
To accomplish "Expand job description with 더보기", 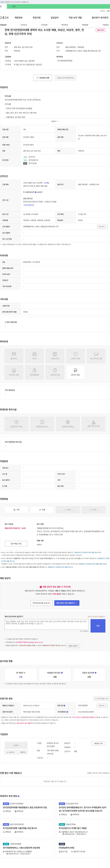I will pyautogui.click(x=55, y=121).
